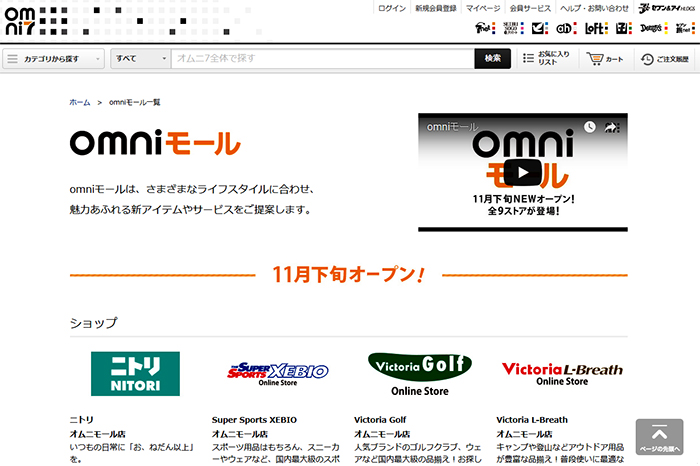Screen dimensions: 700x466
Task: Click the カート label
Action: (614, 59)
